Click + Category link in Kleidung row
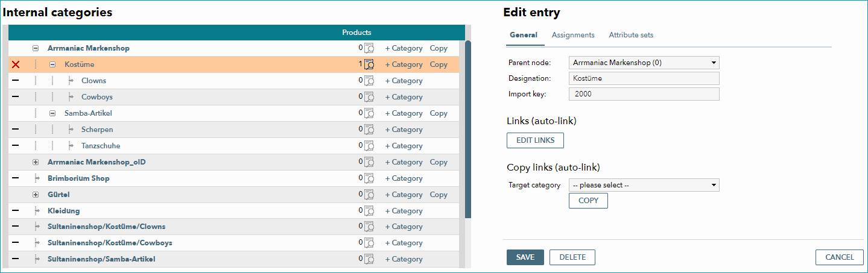The height and width of the screenshot is (273, 868). (x=404, y=211)
